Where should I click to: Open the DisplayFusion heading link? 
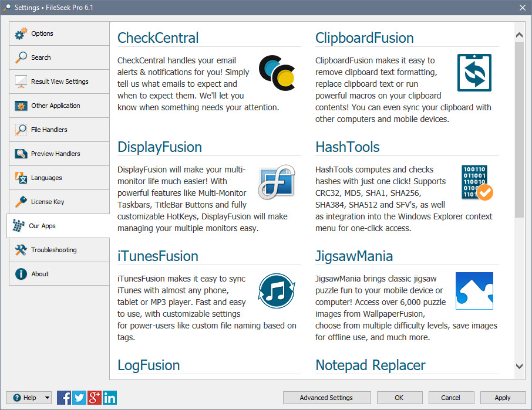click(160, 147)
